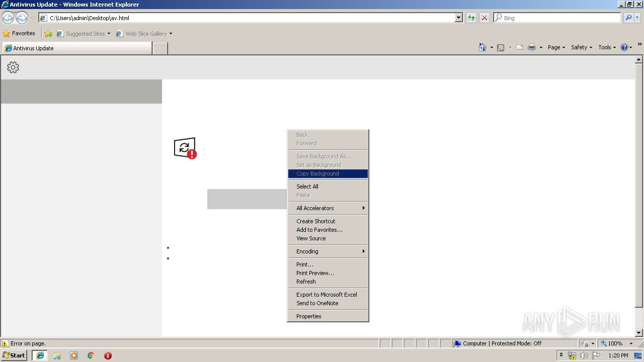
Task: Choose Print... from context menu
Action: pos(328,264)
